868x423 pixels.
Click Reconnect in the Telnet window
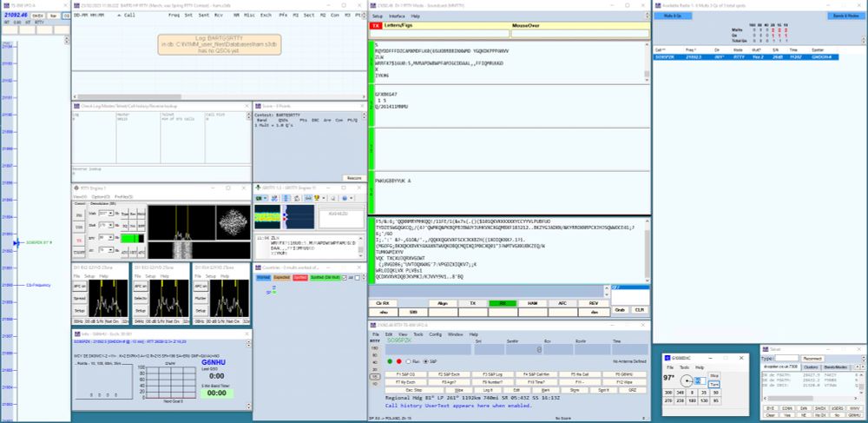[812, 358]
